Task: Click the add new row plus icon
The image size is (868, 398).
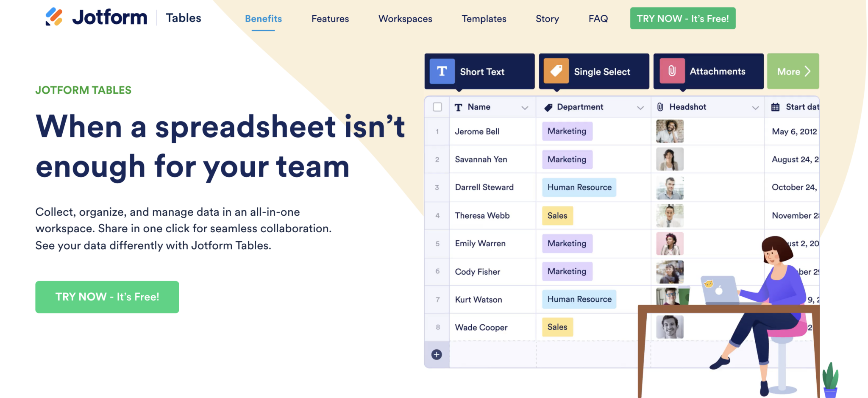Action: (437, 354)
